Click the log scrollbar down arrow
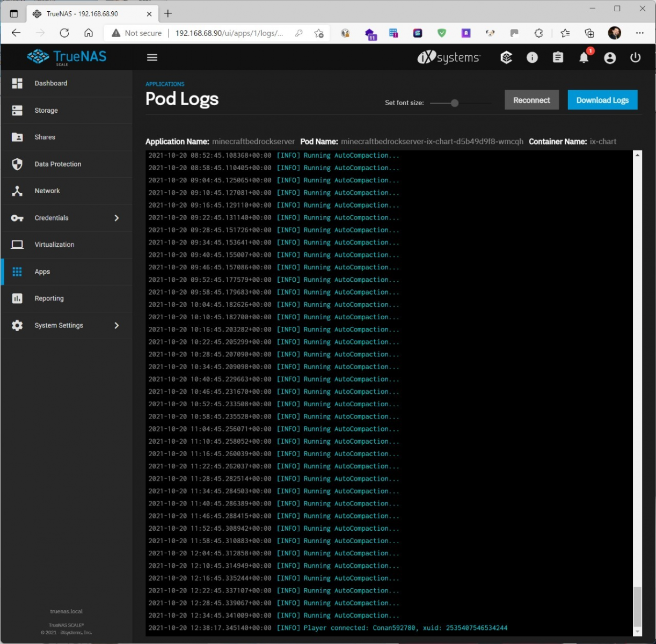Screen dimensions: 656x644 tap(638, 632)
